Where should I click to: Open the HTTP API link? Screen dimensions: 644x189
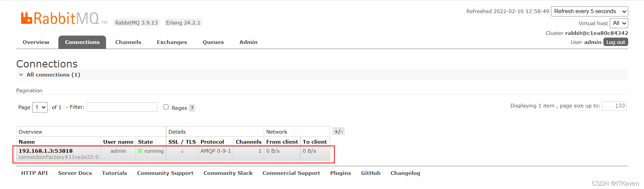[x=35, y=173]
